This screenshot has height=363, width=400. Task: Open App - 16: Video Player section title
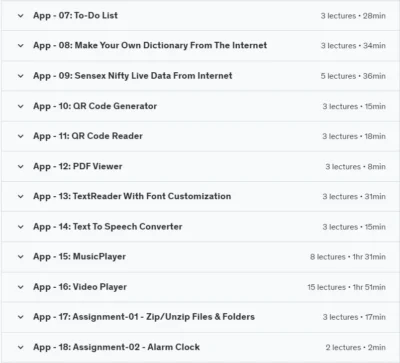click(80, 287)
